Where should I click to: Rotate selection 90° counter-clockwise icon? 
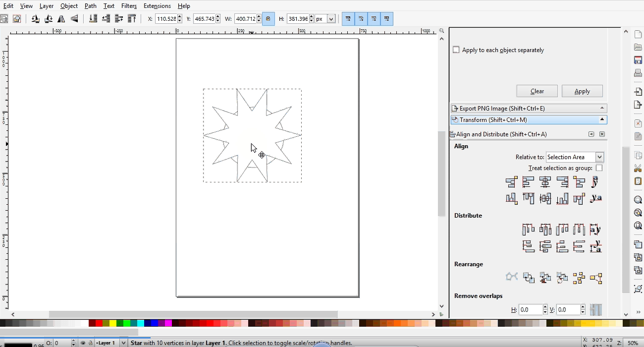[x=36, y=19]
